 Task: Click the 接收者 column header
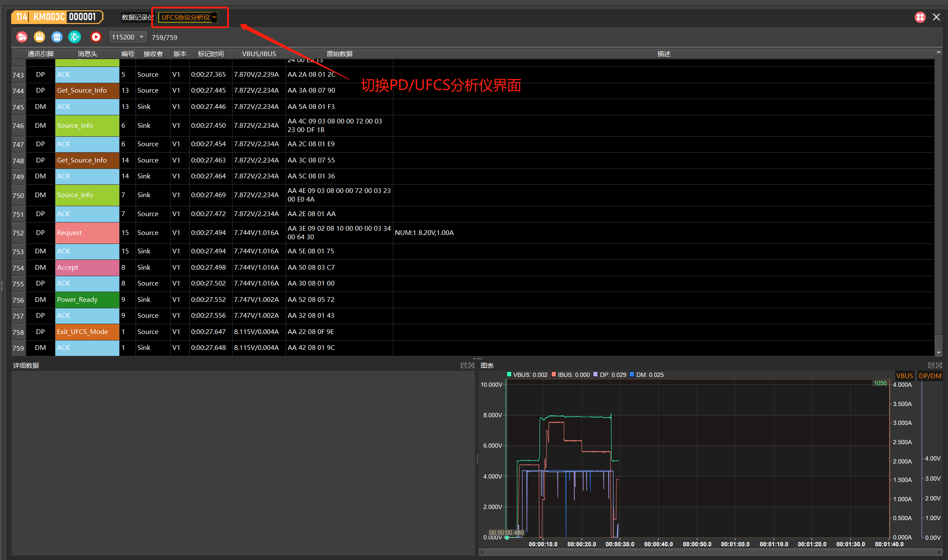[x=153, y=54]
